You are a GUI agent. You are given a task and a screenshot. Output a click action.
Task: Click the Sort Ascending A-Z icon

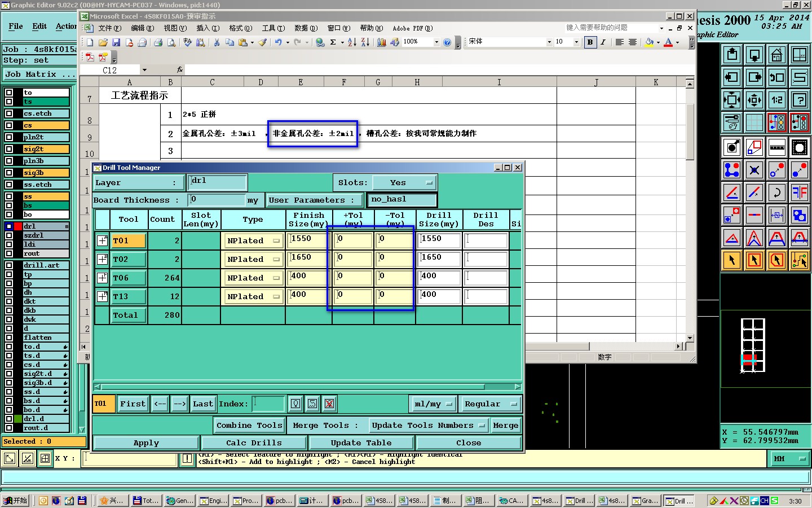coord(352,42)
